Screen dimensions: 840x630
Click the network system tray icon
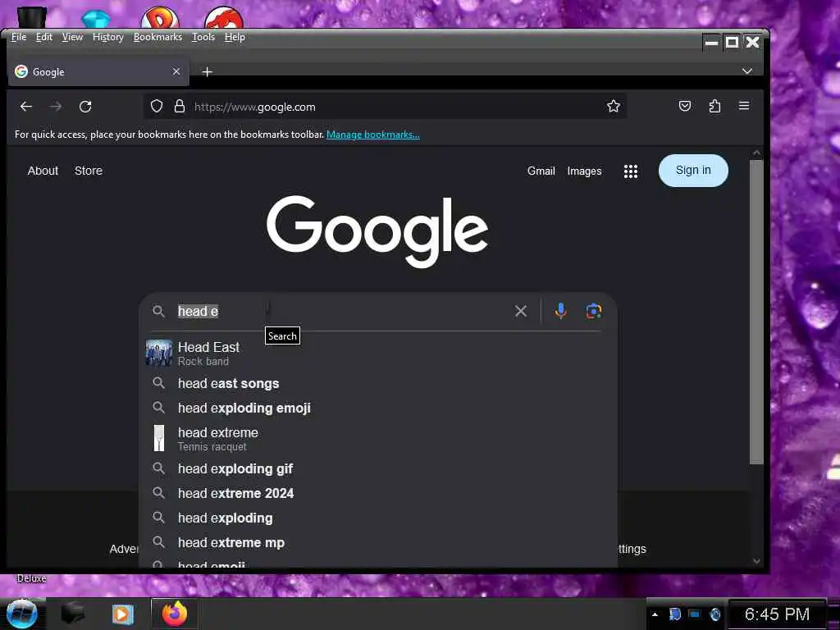coord(694,614)
